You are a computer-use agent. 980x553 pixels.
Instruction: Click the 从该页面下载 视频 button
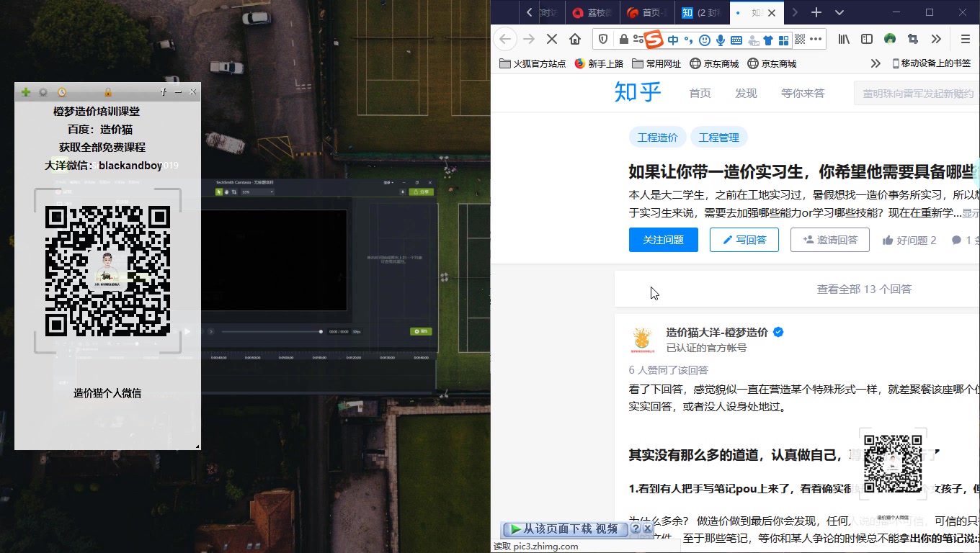point(565,529)
